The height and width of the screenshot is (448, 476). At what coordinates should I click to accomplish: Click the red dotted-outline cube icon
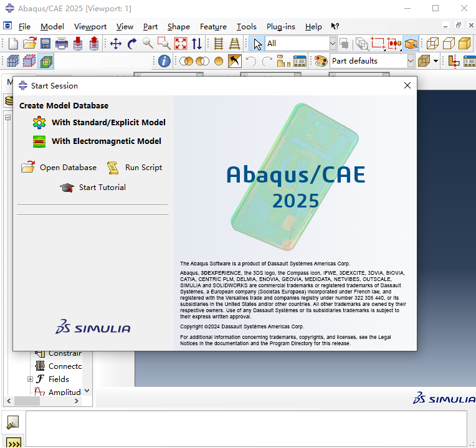click(x=29, y=61)
